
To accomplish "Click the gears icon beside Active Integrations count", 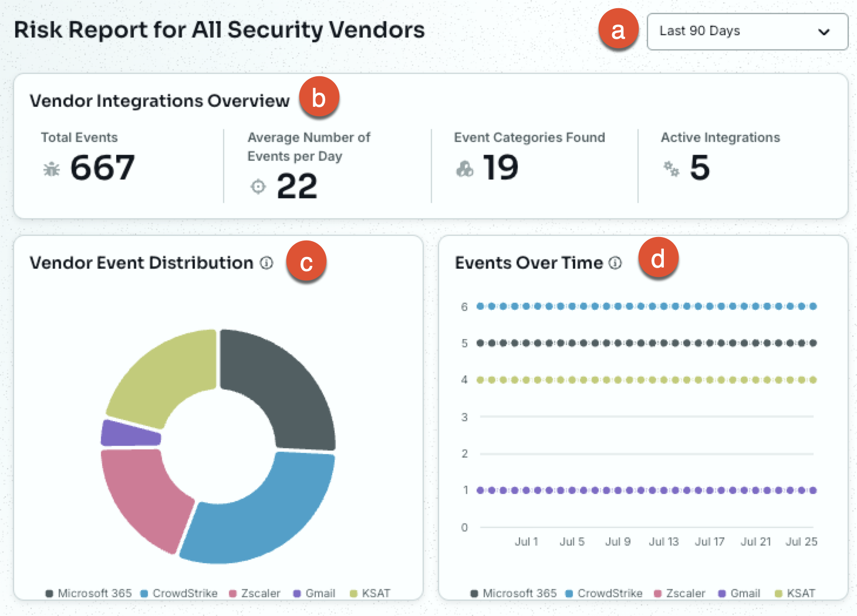I will pyautogui.click(x=672, y=169).
